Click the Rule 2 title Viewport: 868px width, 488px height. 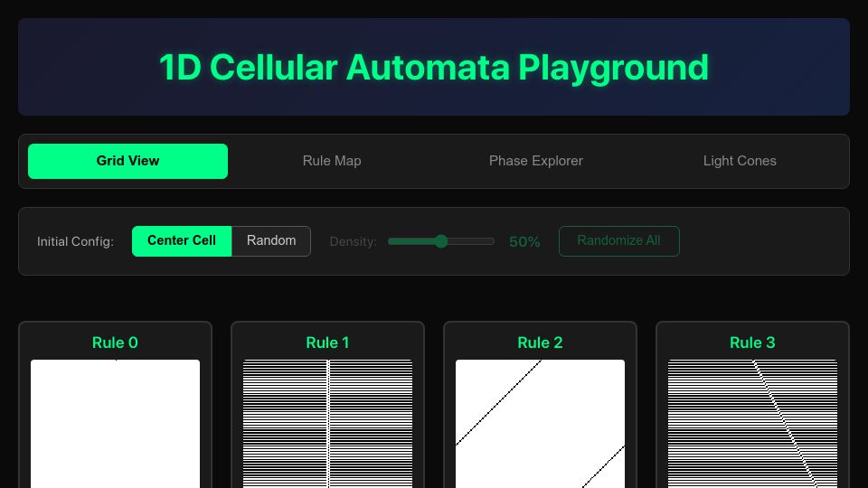click(x=541, y=343)
